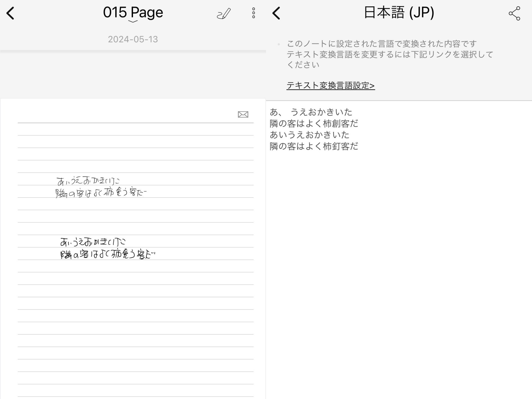Open the handwriting pen edit tool
Viewport: 532px width, 399px height.
click(x=224, y=13)
